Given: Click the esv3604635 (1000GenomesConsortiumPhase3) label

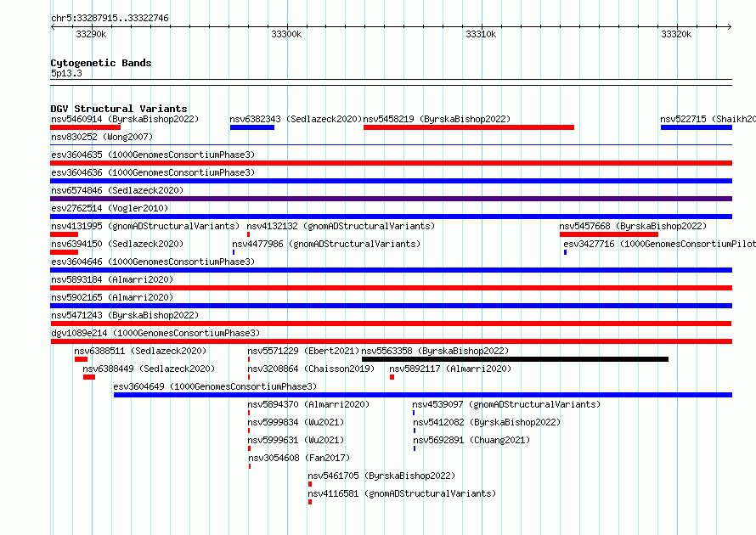Looking at the screenshot, I should (153, 155).
